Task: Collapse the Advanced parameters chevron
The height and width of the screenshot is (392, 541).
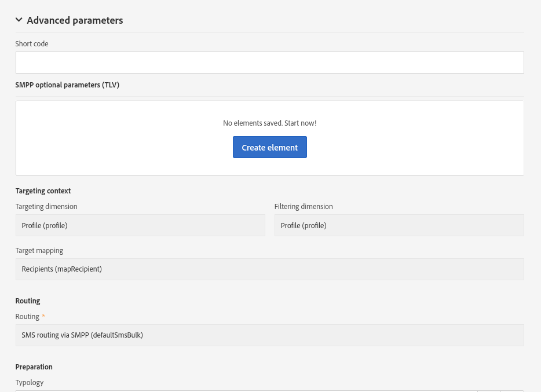Action: (x=19, y=20)
